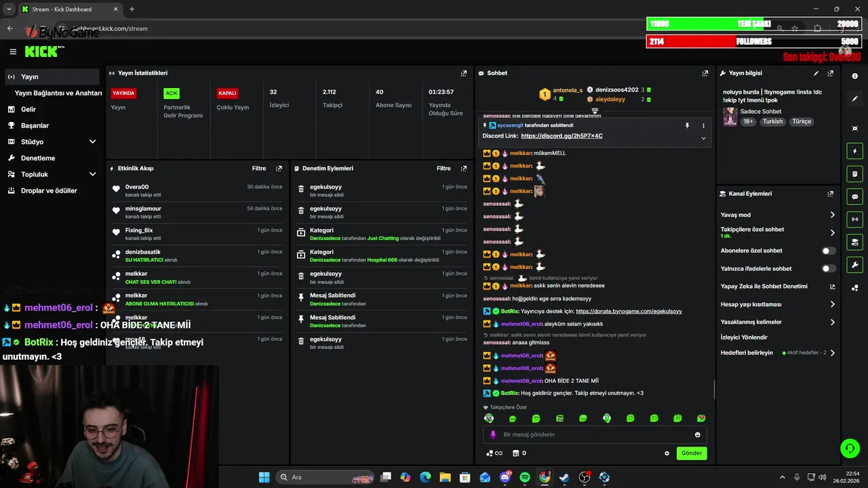Image resolution: width=868 pixels, height=488 pixels.
Task: Open Discord from the taskbar
Action: click(x=505, y=477)
